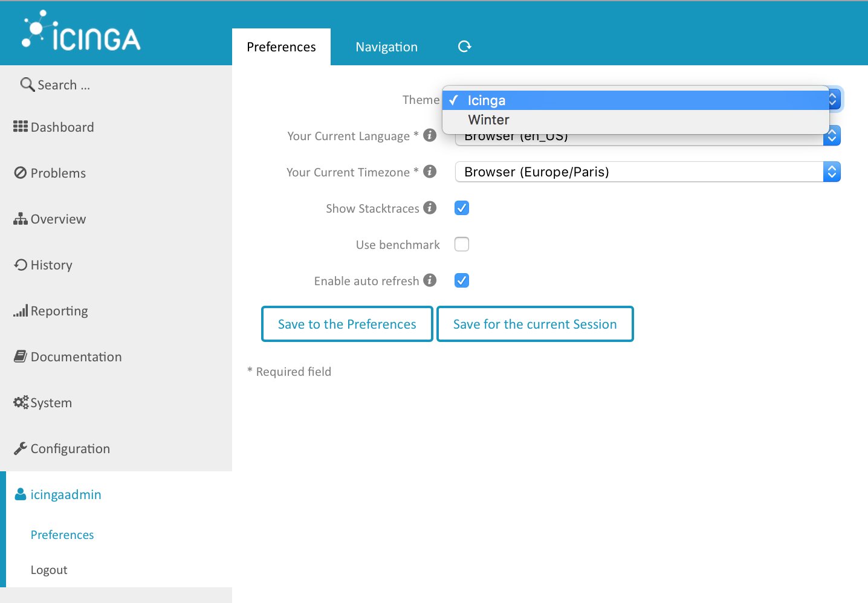Click the Configuration wrench icon
This screenshot has height=603, width=868.
(21, 448)
